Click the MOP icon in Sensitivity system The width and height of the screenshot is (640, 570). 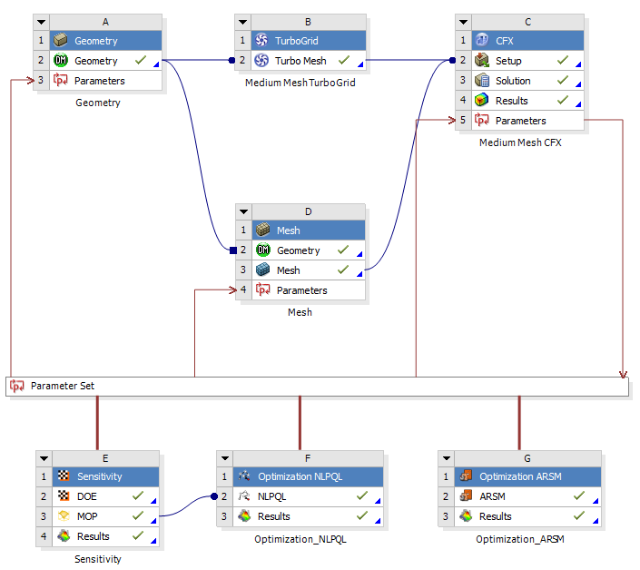pyautogui.click(x=62, y=517)
